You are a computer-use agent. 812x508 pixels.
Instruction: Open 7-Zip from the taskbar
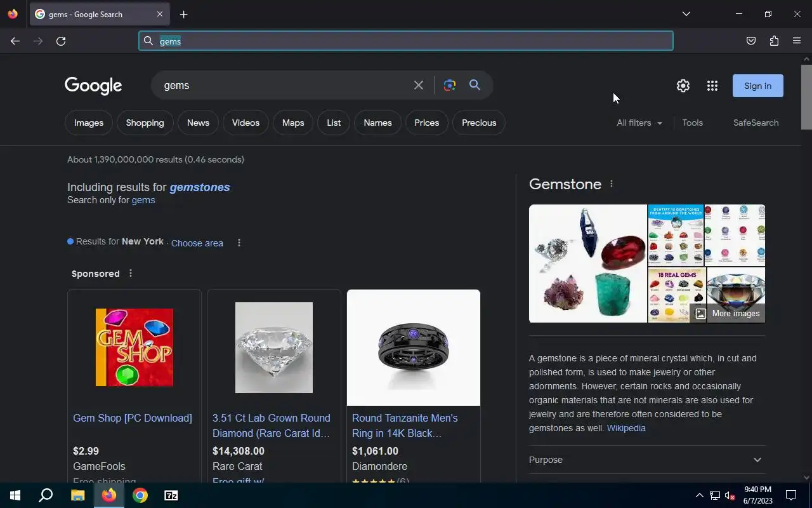(171, 495)
